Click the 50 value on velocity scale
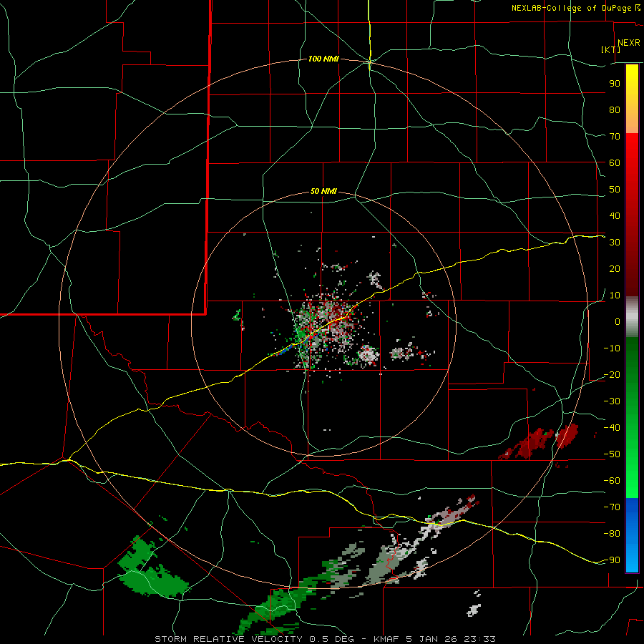 pos(615,190)
